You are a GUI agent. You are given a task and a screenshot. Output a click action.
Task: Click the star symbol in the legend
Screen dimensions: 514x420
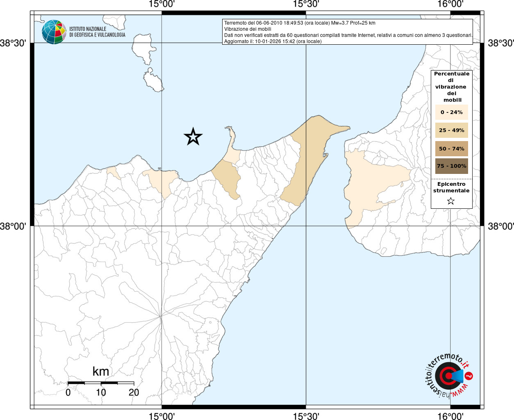pos(451,201)
